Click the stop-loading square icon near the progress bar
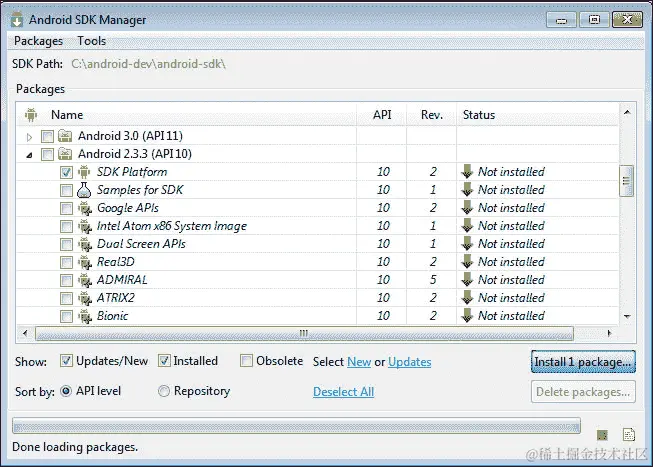Screen dimensions: 653x467 coord(602,435)
